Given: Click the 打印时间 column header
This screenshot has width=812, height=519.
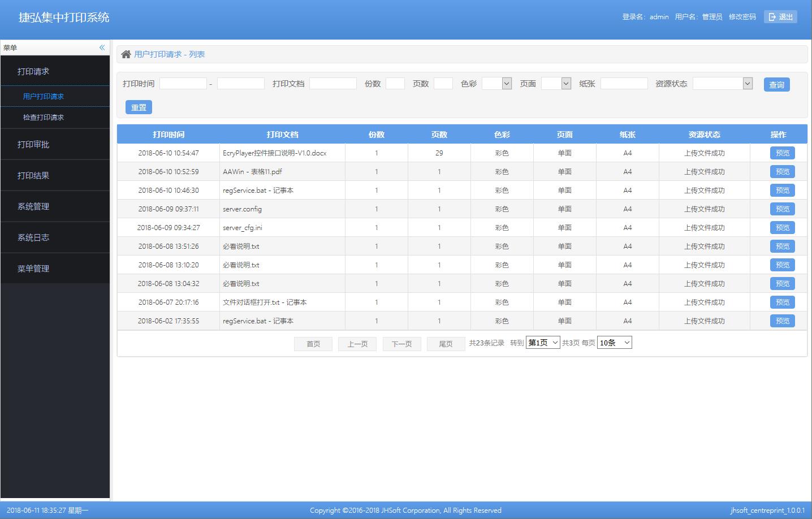Looking at the screenshot, I should pyautogui.click(x=169, y=135).
